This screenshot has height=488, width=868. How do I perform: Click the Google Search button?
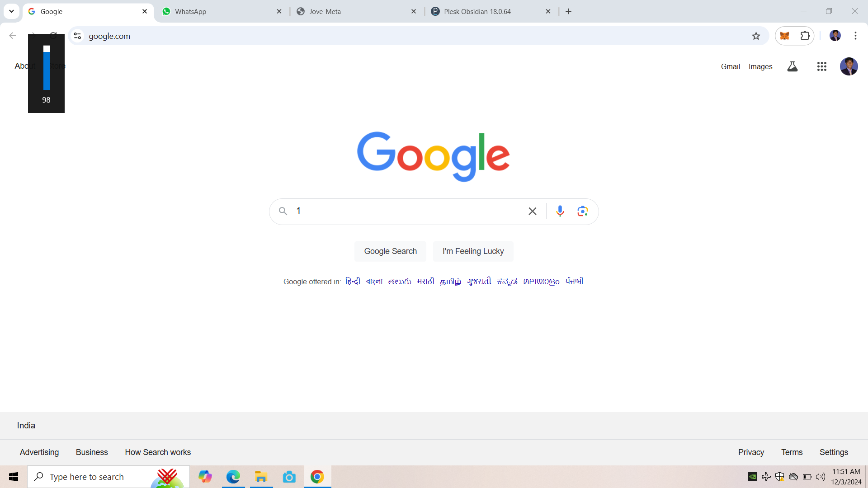(x=390, y=251)
